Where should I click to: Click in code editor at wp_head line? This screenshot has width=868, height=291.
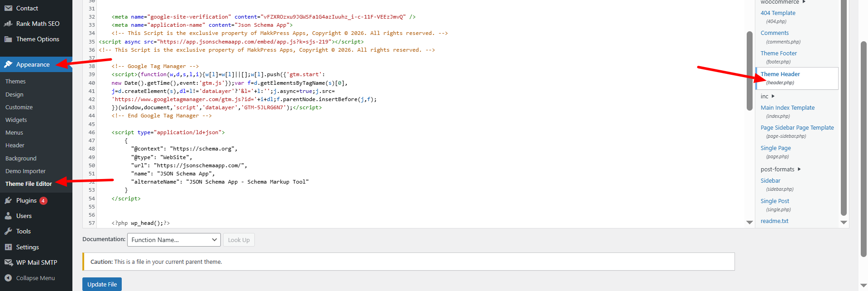tap(150, 223)
